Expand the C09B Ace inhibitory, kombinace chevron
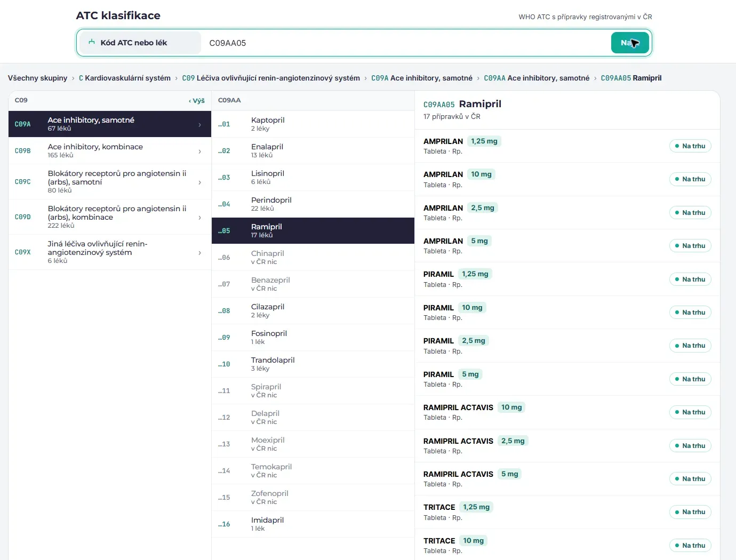Viewport: 736px width, 560px height. point(200,151)
